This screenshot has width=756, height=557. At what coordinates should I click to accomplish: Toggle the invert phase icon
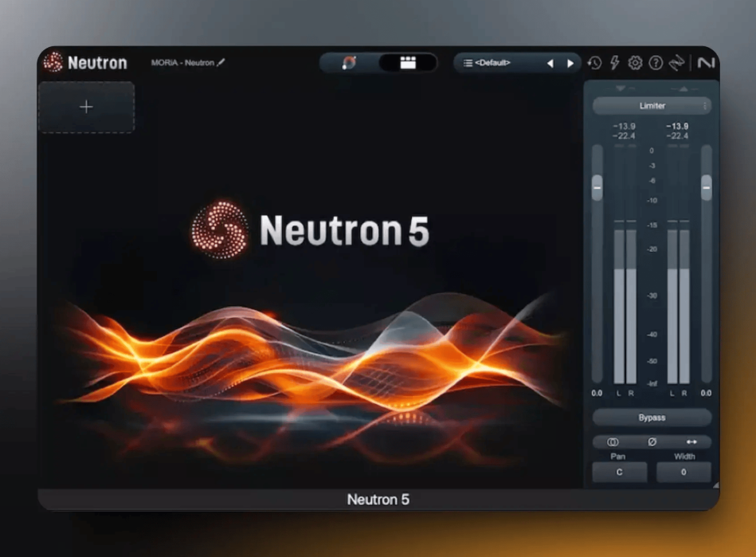(652, 441)
